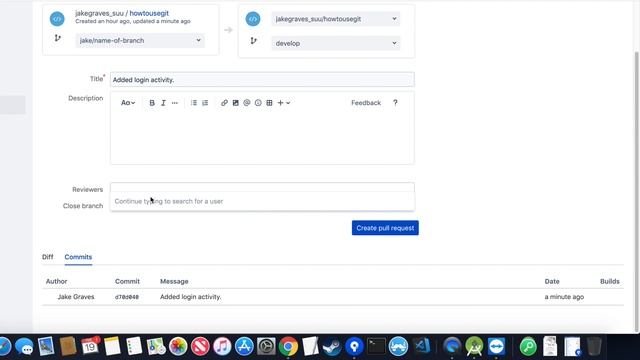Toggle italic formatting in description toolbar
This screenshot has height=360, width=640.
(163, 103)
